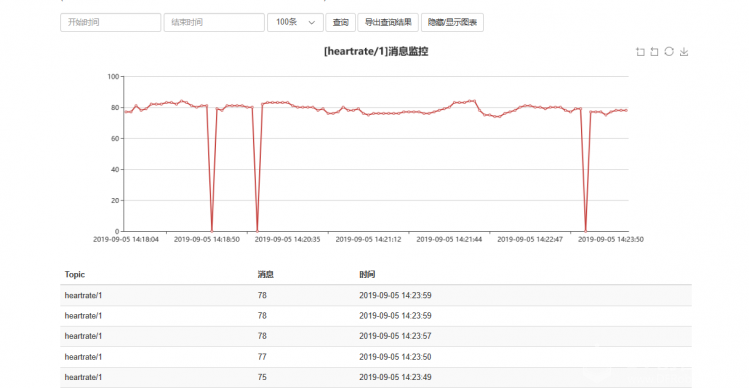Open the 100条 record count dropdown
Viewport: 749px width, 388px height.
[x=295, y=22]
